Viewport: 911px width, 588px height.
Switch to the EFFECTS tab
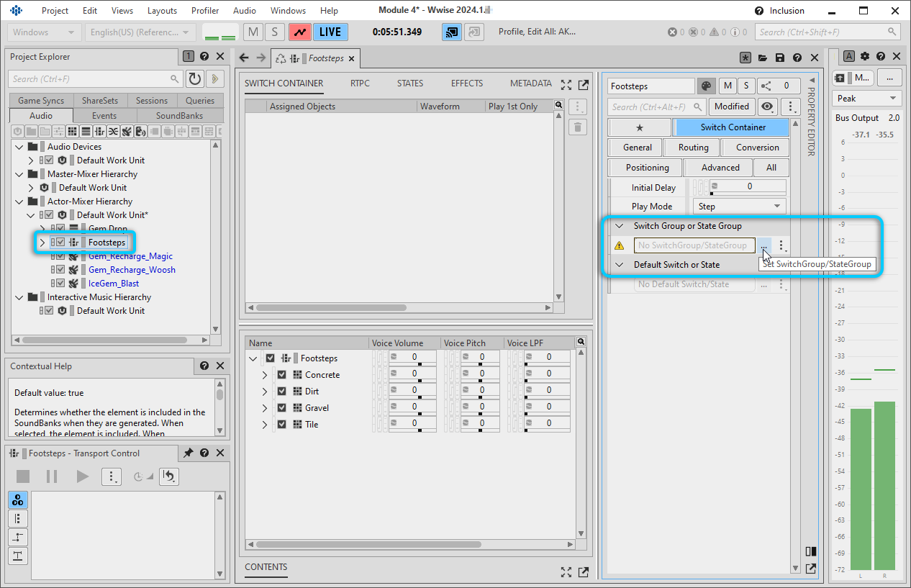(467, 83)
